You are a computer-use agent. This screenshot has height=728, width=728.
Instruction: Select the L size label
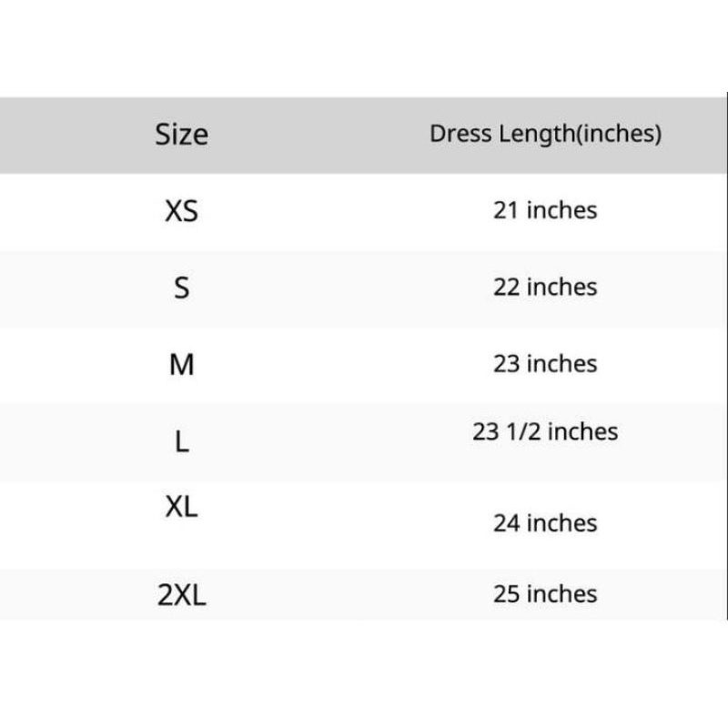pos(181,443)
